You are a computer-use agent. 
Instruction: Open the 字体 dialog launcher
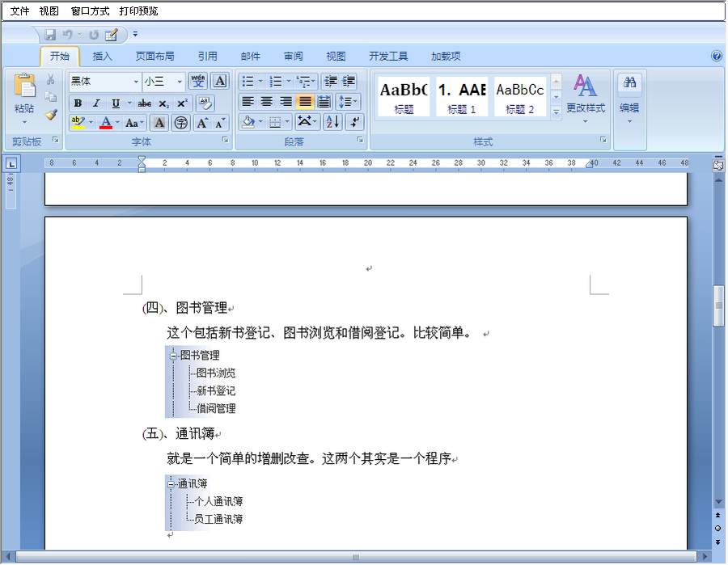click(225, 140)
